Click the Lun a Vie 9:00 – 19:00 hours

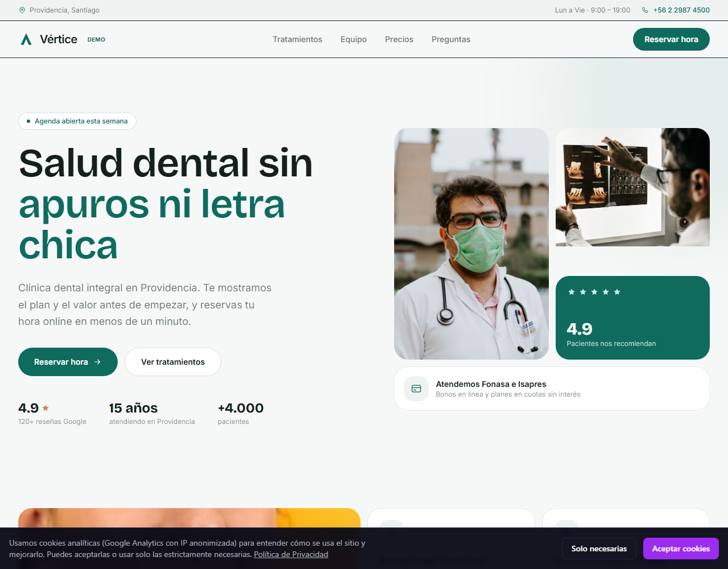click(593, 10)
